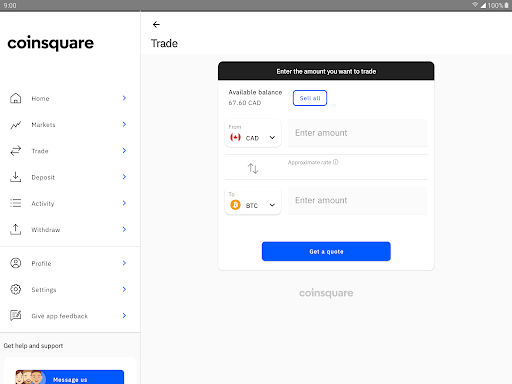Image resolution: width=512 pixels, height=384 pixels.
Task: Open the Settings menu item
Action: click(x=70, y=289)
